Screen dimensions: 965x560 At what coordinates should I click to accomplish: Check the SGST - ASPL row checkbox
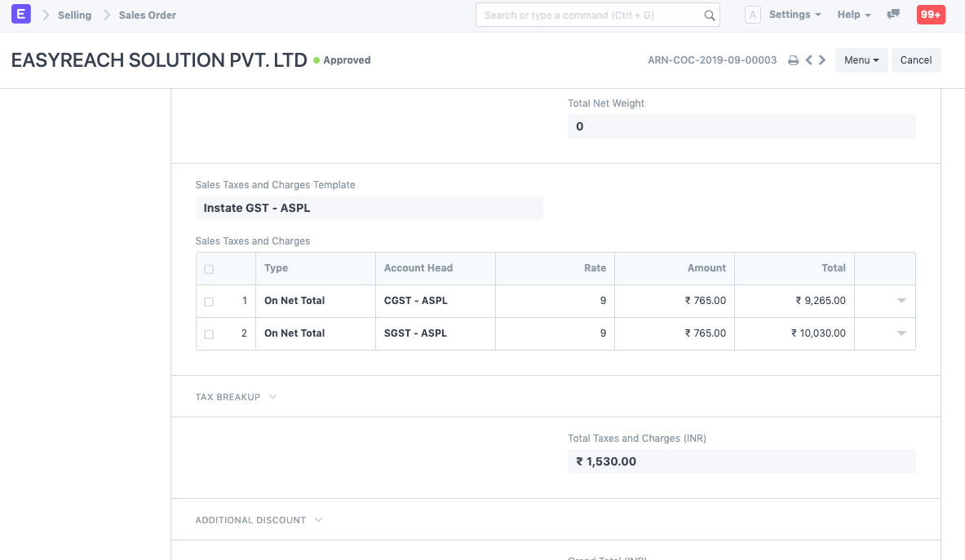[209, 334]
